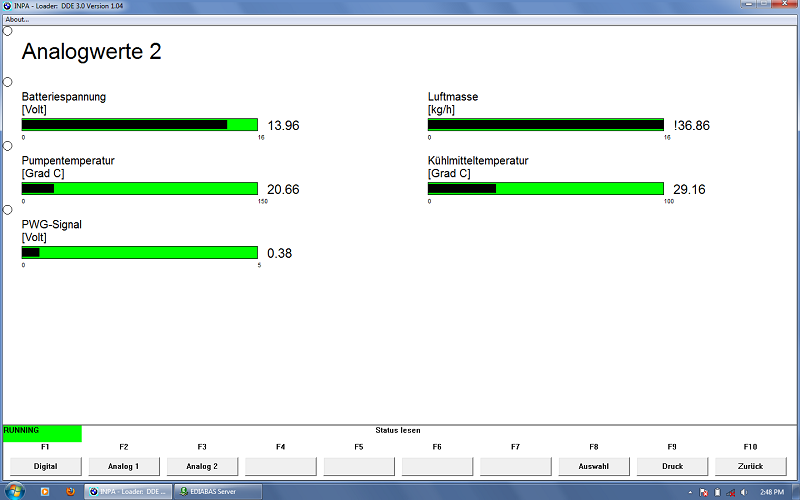This screenshot has height=500, width=800.
Task: Expand hidden system tray icons
Action: coord(692,491)
